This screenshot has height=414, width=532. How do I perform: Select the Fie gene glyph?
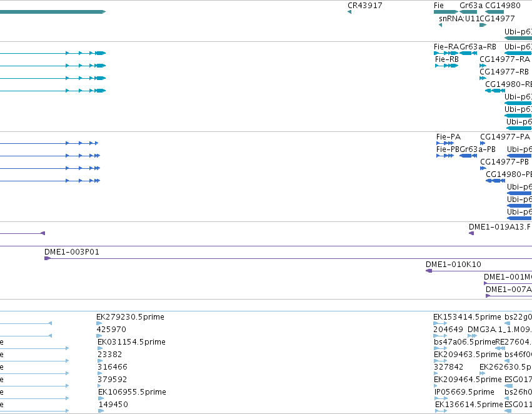pos(446,12)
